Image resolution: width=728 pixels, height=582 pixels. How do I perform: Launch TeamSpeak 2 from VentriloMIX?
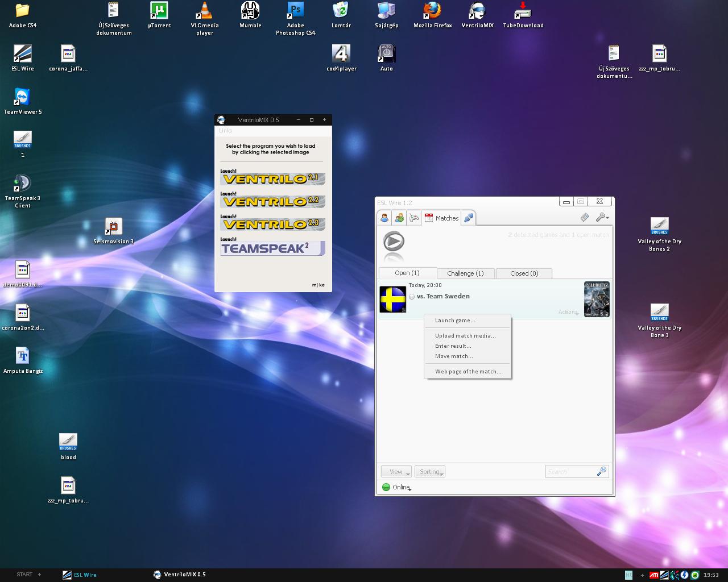[x=272, y=248]
